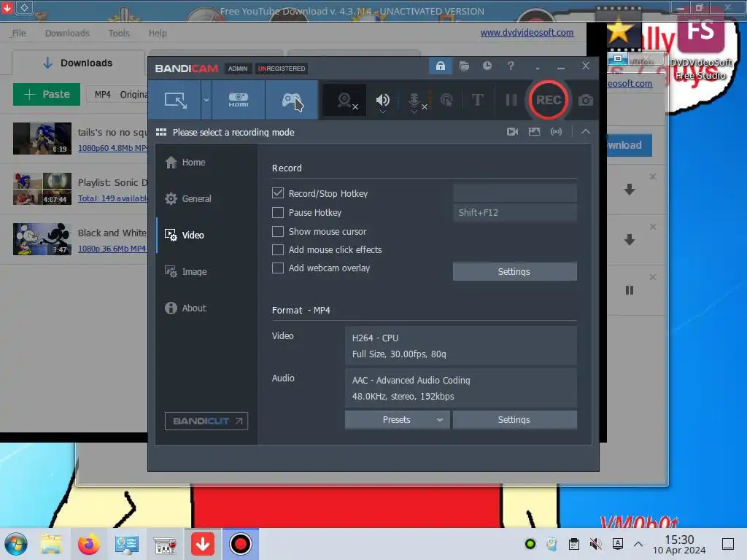Toggle Record/Stop Hotkey checkbox
This screenshot has width=747, height=560.
[278, 192]
